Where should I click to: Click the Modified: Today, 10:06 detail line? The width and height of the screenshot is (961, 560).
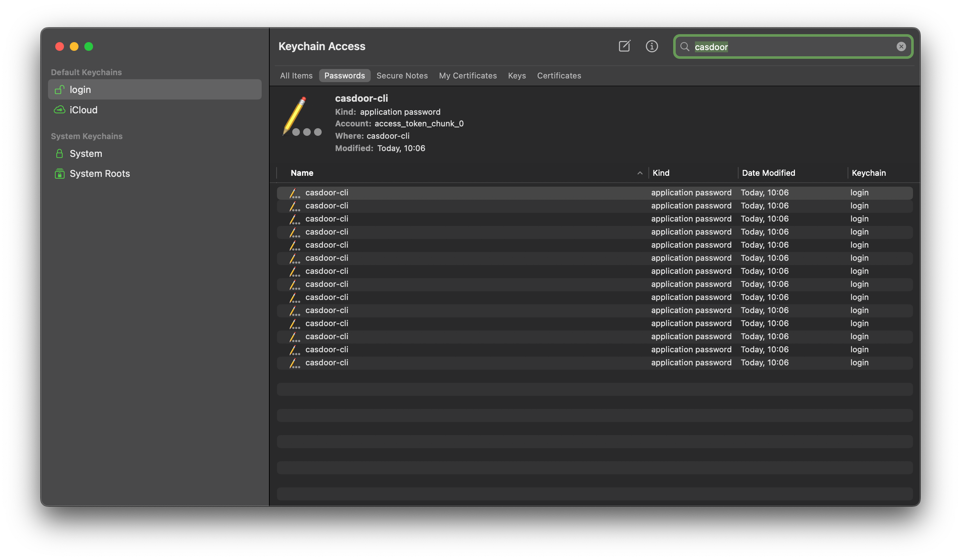tap(380, 148)
